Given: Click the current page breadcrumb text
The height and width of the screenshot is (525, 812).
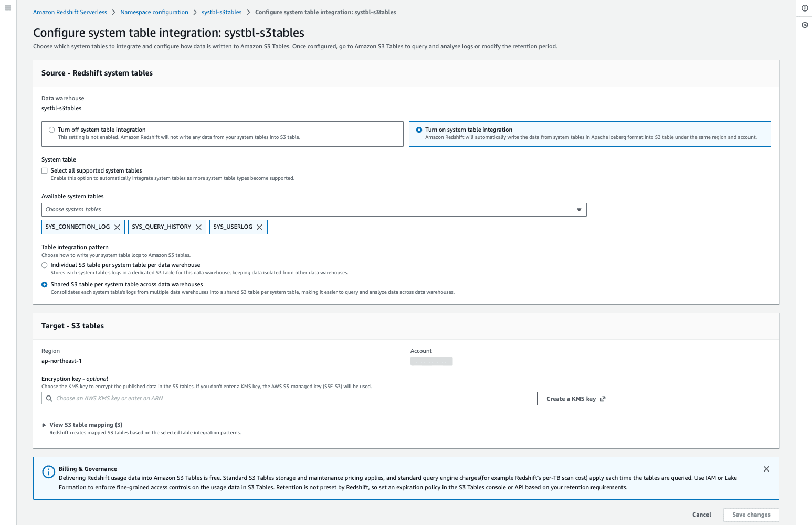Looking at the screenshot, I should (325, 12).
